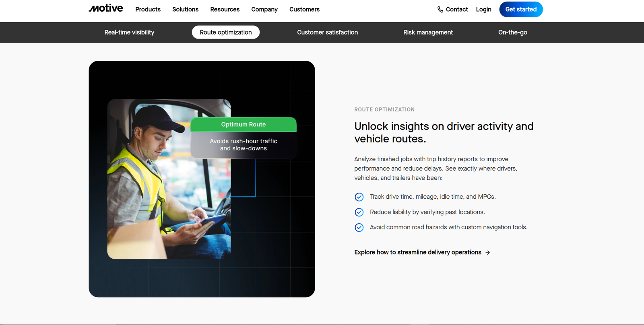
Task: Click the Motive logo
Action: tap(106, 8)
